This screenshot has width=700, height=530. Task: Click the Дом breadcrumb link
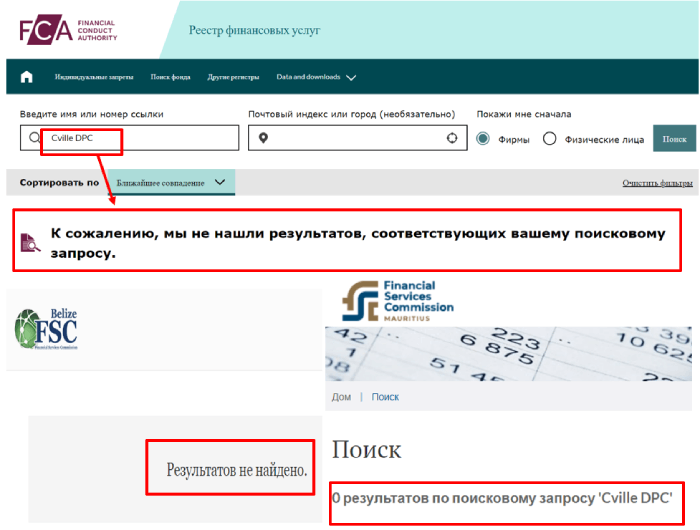pyautogui.click(x=342, y=397)
